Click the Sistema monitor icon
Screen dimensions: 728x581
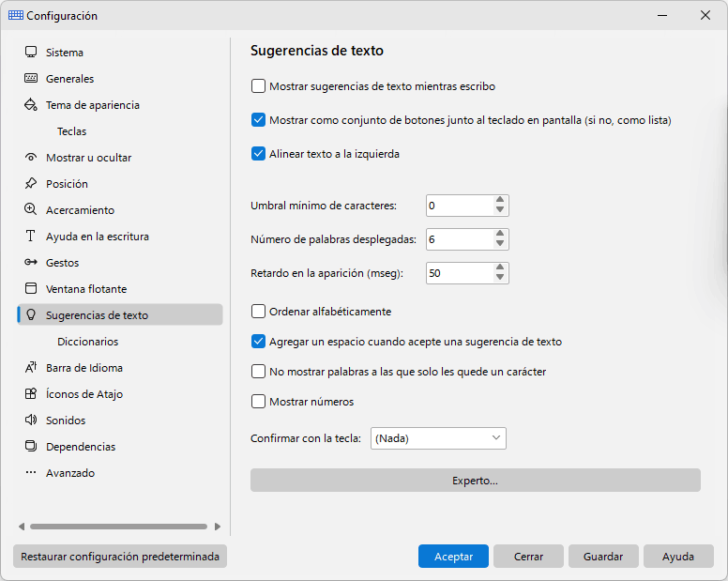(31, 52)
